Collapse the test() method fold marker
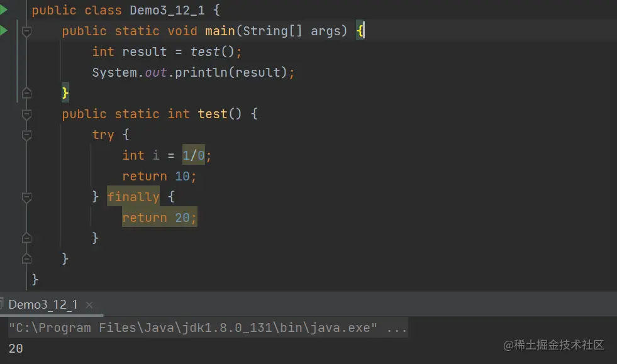 [x=27, y=114]
